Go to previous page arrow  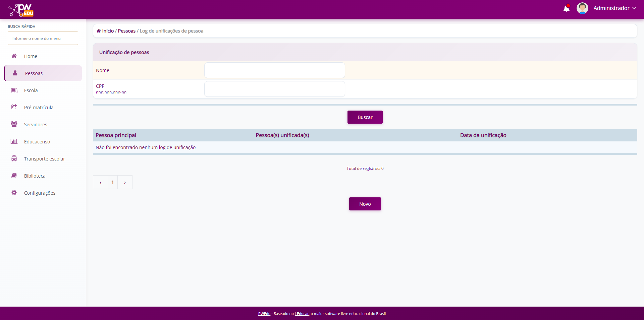pos(100,182)
